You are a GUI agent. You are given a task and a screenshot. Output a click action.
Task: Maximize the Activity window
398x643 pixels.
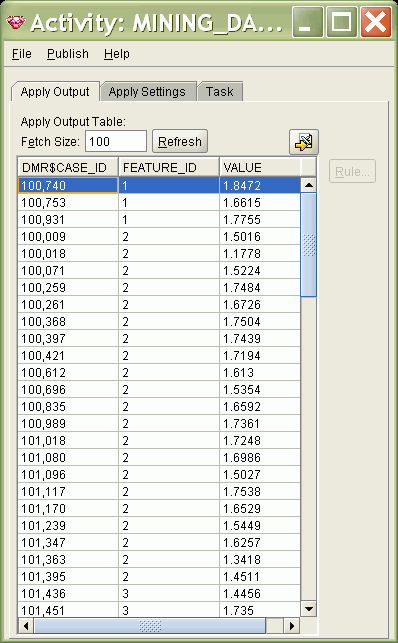pos(341,22)
